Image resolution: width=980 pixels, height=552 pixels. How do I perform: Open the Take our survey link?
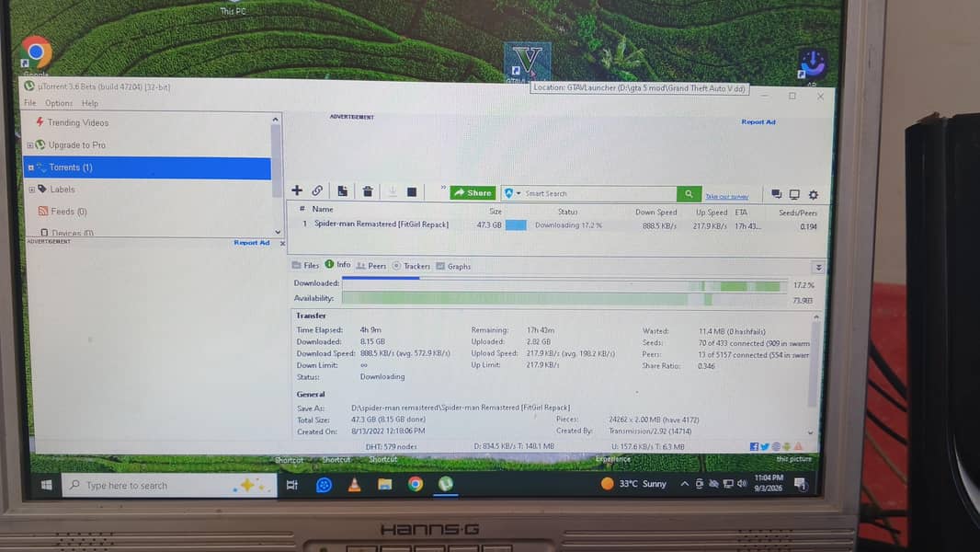click(727, 196)
